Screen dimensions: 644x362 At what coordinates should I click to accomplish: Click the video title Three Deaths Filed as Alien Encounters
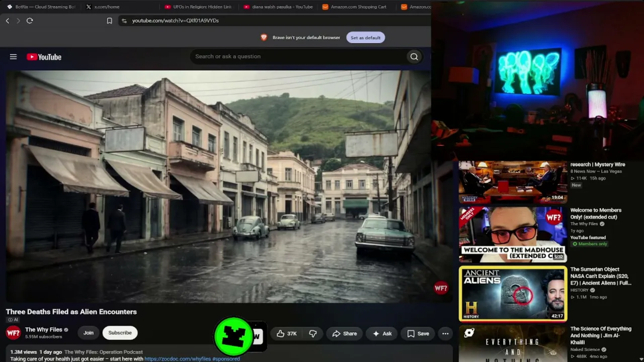(71, 312)
